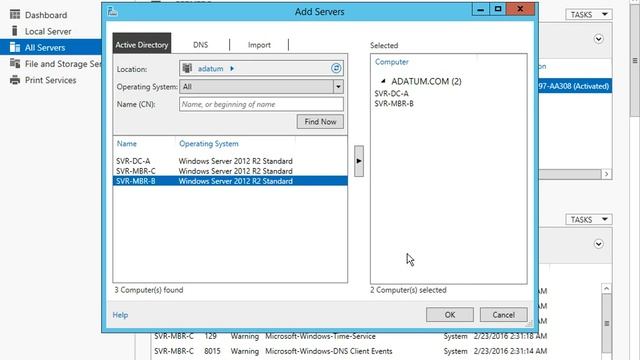Sort by the Name column header

tap(127, 144)
